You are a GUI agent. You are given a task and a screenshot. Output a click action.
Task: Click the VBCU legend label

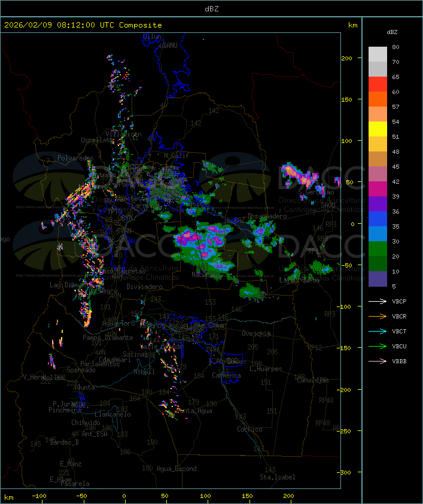pyautogui.click(x=399, y=346)
